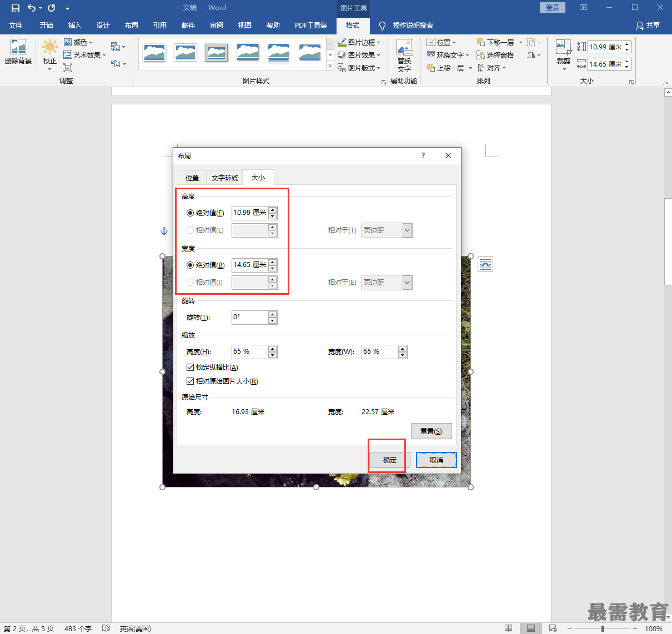Select 高度 绝对值(E) radio button

(190, 213)
